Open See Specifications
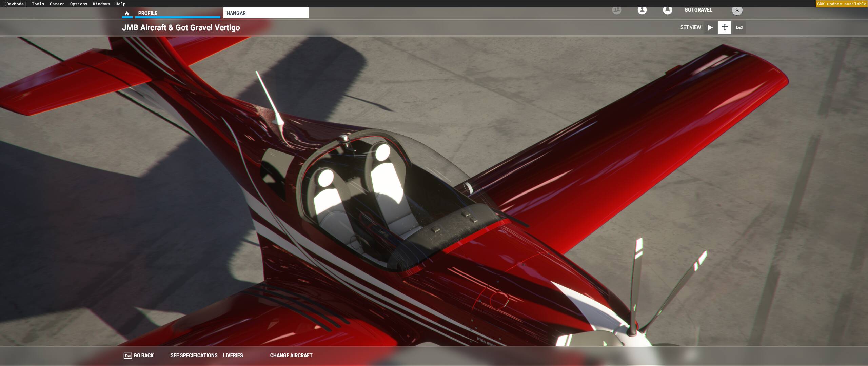 tap(194, 355)
